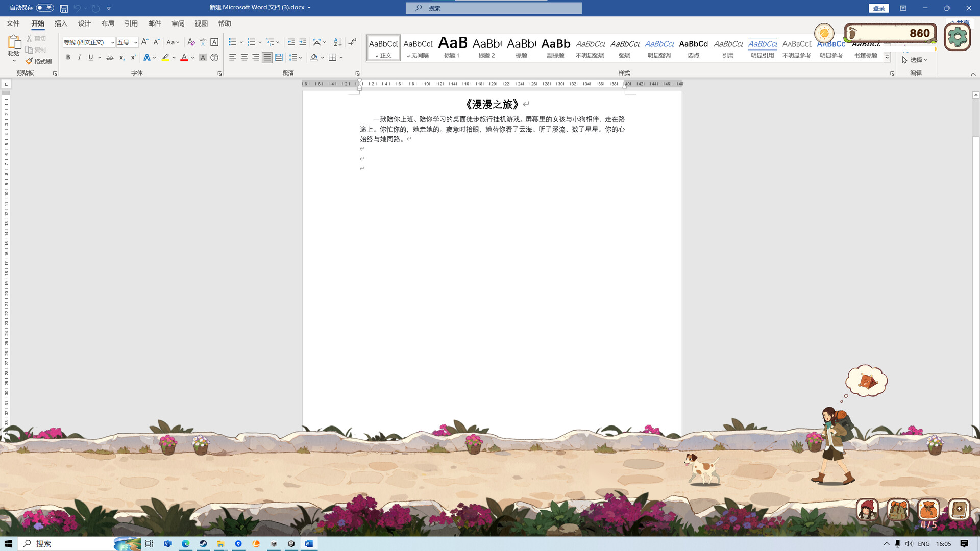Open Steam from the taskbar
Viewport: 980px width, 551px height.
click(203, 544)
